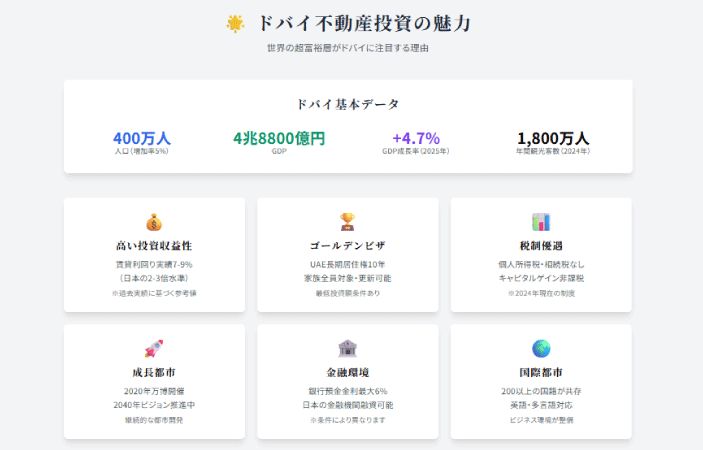Select the heading ドバイ不動産投資の魅力

tap(364, 24)
